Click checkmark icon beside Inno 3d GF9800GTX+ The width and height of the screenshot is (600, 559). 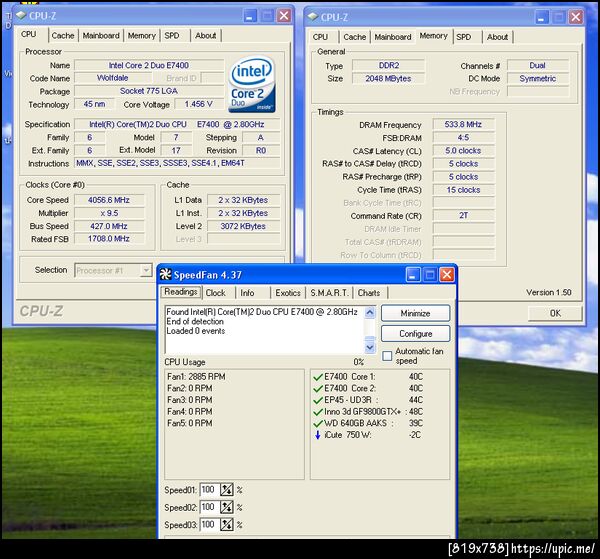[x=318, y=412]
